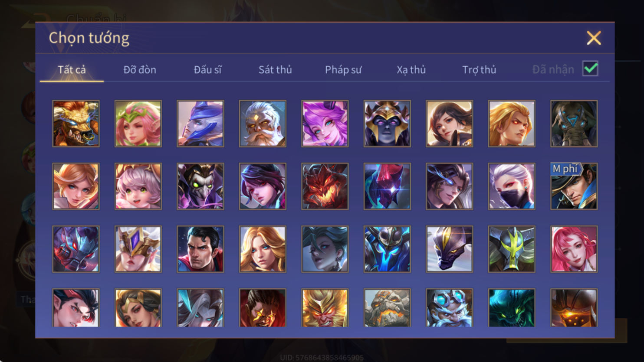Open the Trợ thủ tab
Image resolution: width=644 pixels, height=362 pixels.
coord(479,69)
